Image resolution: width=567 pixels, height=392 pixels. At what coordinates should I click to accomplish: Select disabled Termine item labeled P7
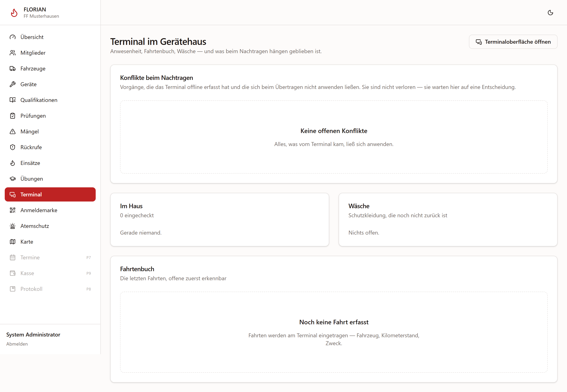(x=50, y=257)
